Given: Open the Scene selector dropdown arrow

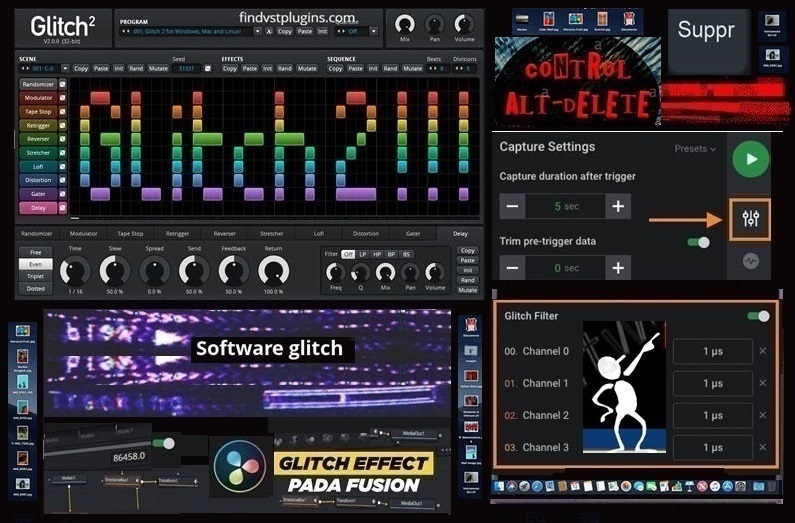Looking at the screenshot, I should click(65, 68).
